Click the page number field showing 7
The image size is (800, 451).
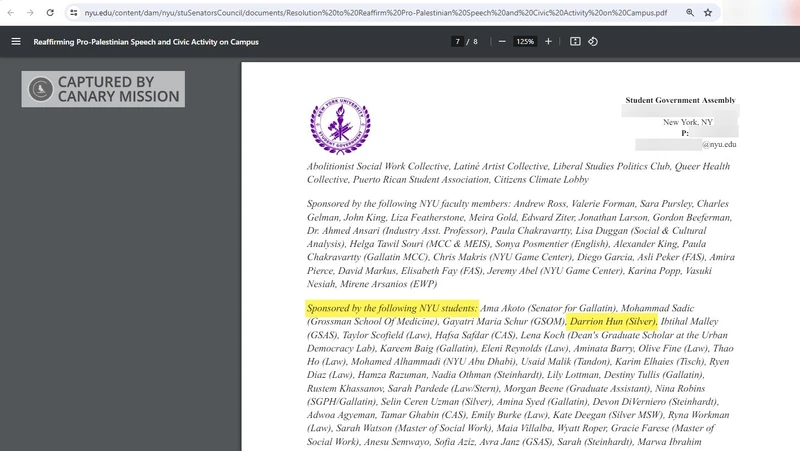458,41
